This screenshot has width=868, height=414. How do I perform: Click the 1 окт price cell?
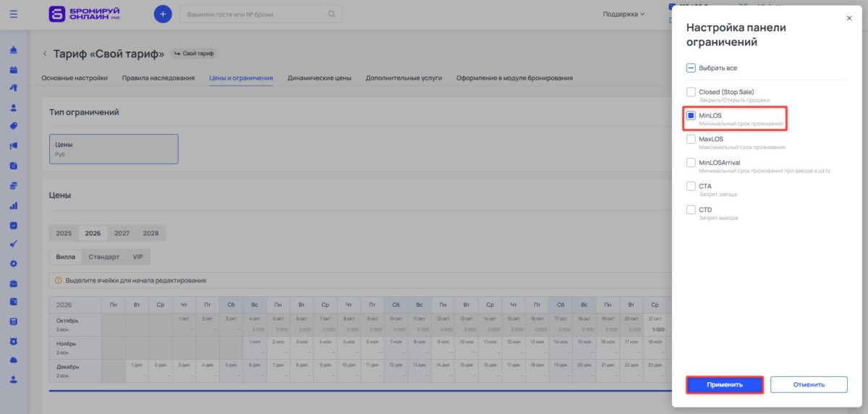point(184,324)
